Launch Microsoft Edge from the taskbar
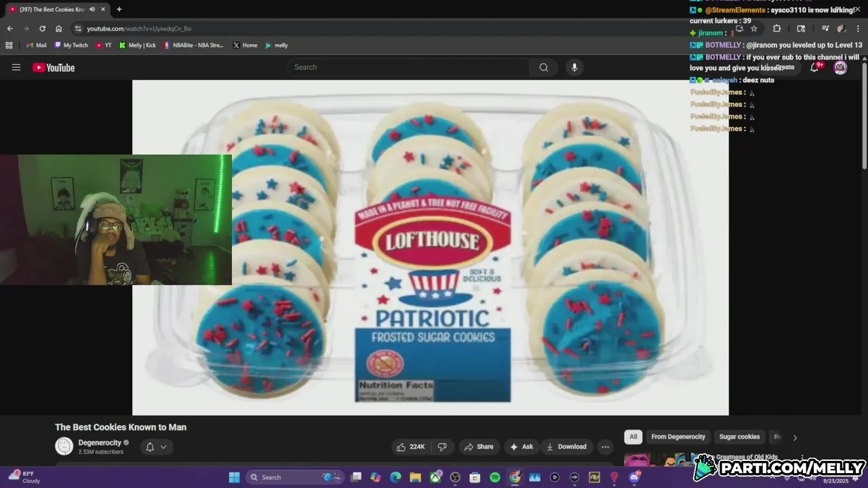The width and height of the screenshot is (868, 488). click(395, 477)
